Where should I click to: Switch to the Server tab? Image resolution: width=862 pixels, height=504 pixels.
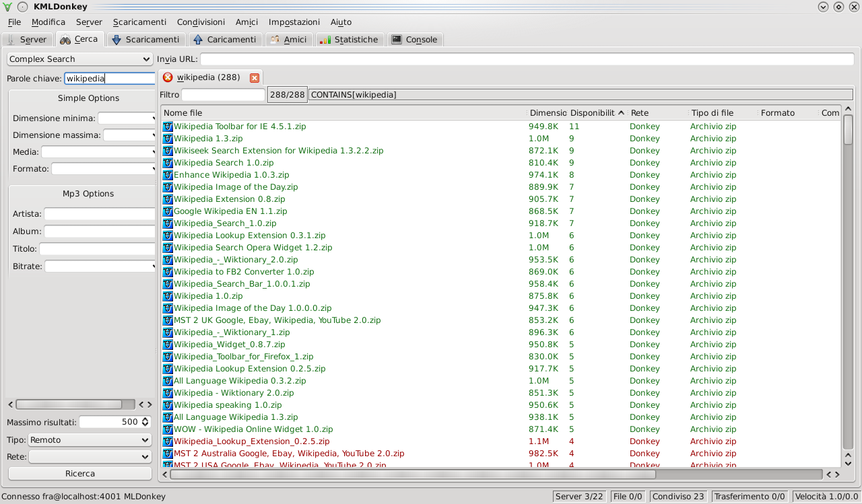click(x=27, y=40)
